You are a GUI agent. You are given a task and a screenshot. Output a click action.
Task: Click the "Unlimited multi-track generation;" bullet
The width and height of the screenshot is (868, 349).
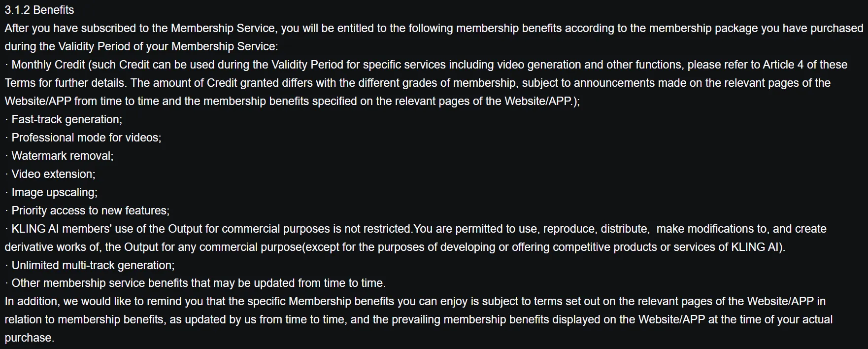pyautogui.click(x=93, y=265)
